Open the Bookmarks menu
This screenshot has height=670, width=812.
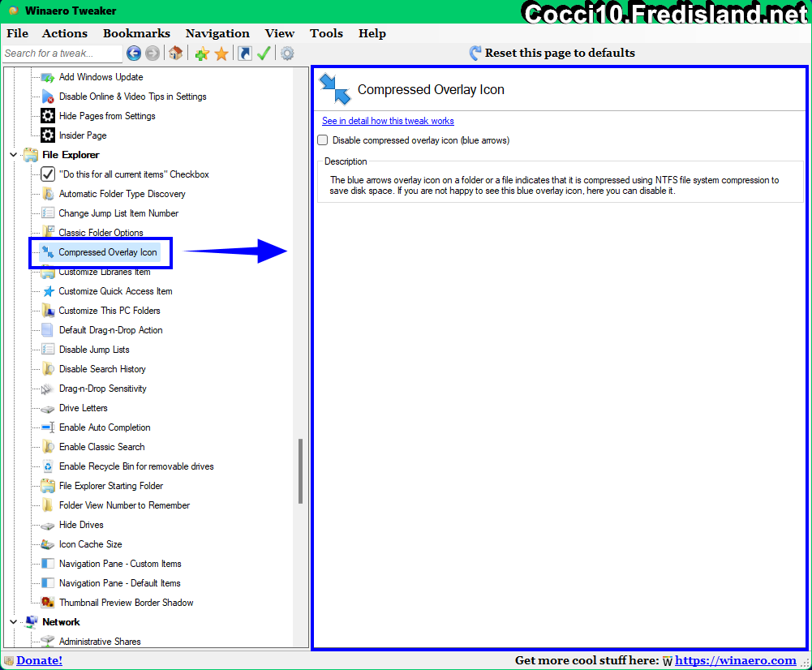137,33
